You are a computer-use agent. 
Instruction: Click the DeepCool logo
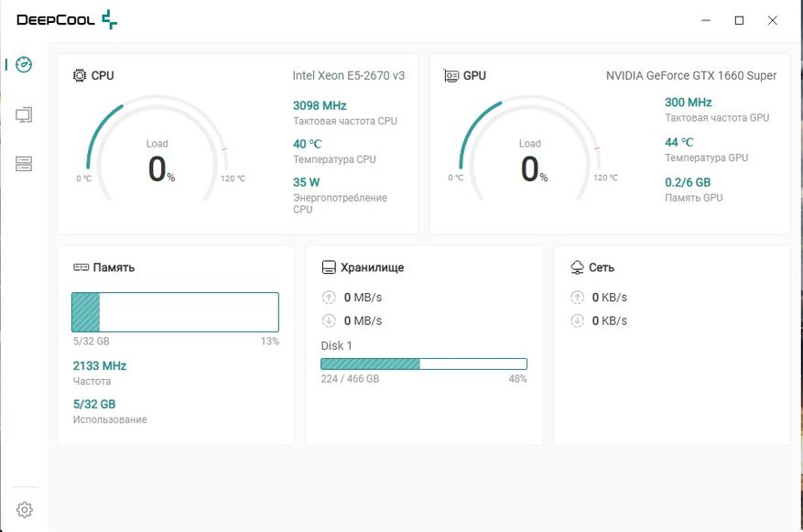tap(67, 19)
